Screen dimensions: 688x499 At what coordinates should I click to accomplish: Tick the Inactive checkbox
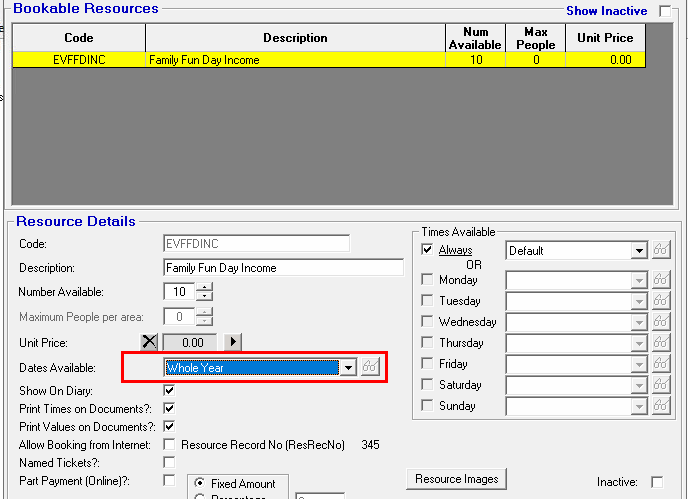657,482
